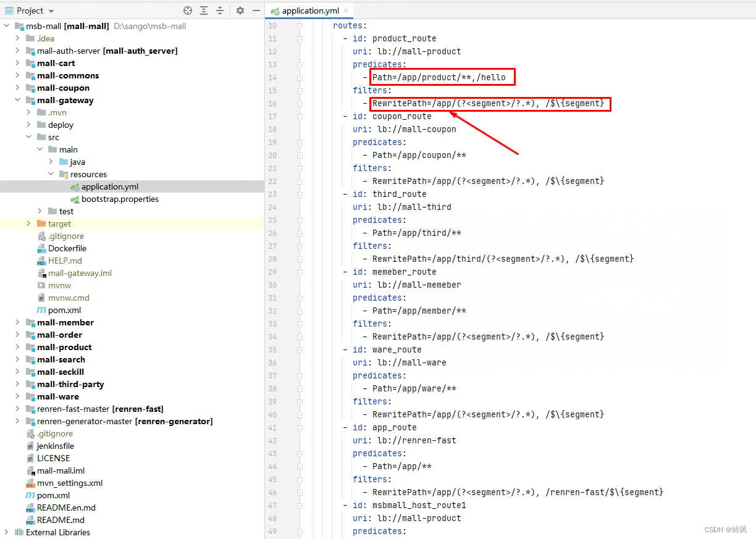Expand renren-fast-master module
The height and width of the screenshot is (539, 756).
point(18,409)
